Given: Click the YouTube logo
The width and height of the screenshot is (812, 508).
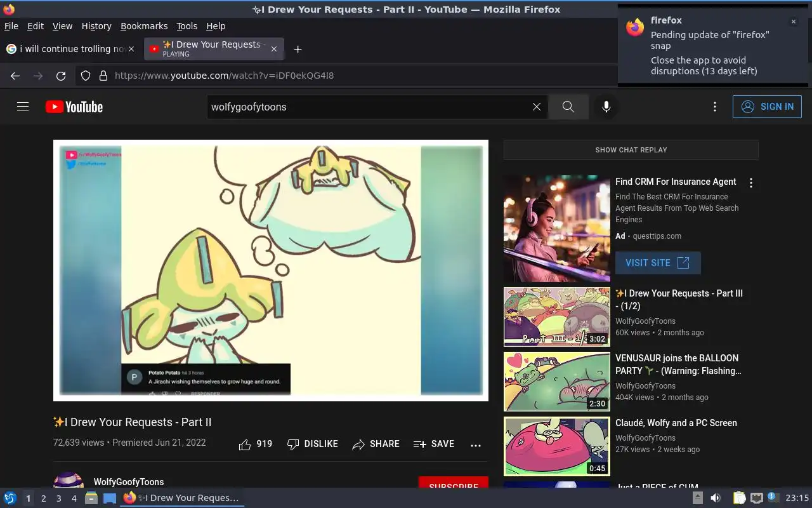Looking at the screenshot, I should pos(74,107).
